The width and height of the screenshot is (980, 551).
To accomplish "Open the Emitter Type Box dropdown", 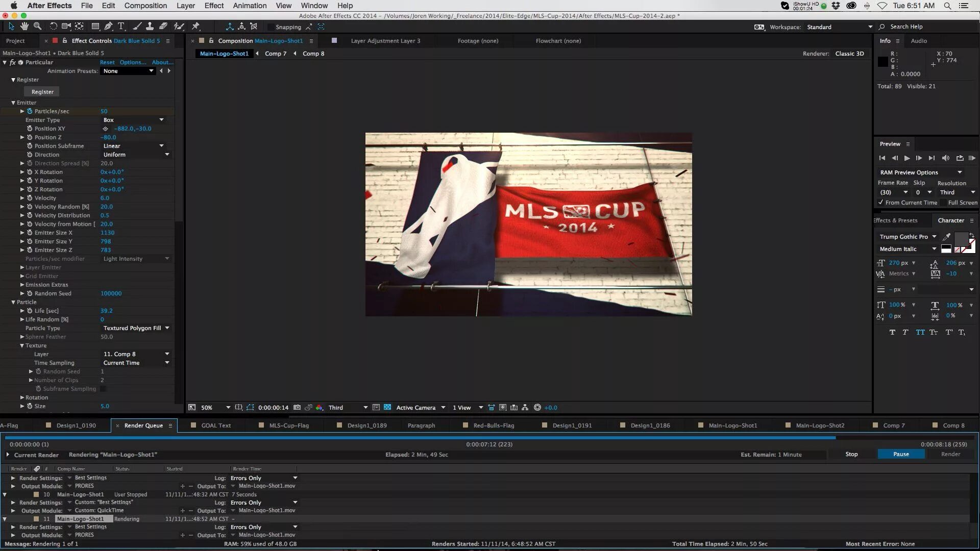I will click(133, 120).
